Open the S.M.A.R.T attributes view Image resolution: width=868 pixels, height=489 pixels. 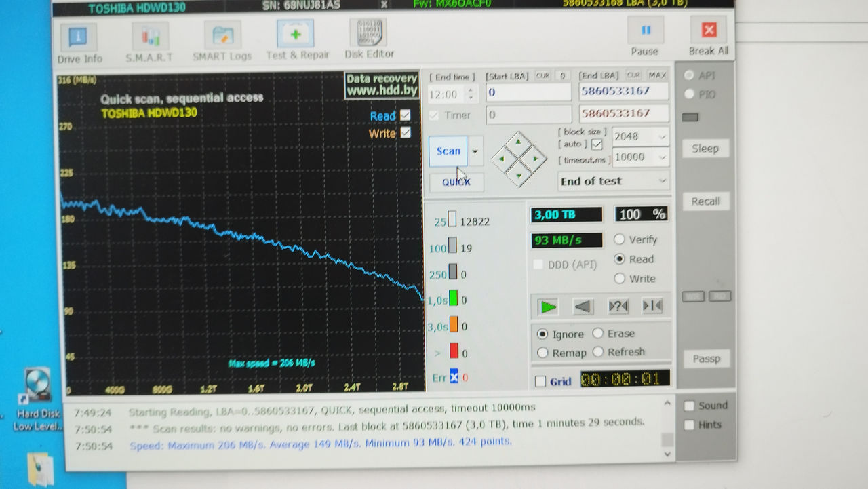coord(149,43)
